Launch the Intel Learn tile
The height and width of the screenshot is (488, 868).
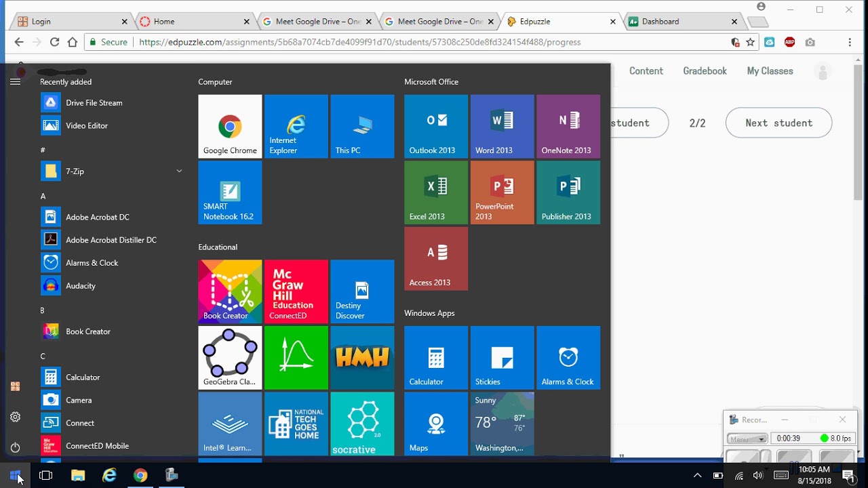click(x=230, y=424)
